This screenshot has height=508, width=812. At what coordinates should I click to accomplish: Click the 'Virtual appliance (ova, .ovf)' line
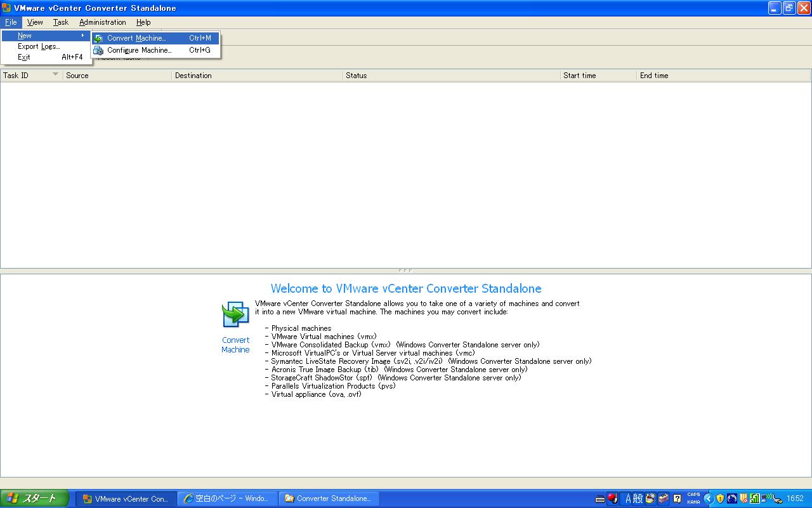317,394
